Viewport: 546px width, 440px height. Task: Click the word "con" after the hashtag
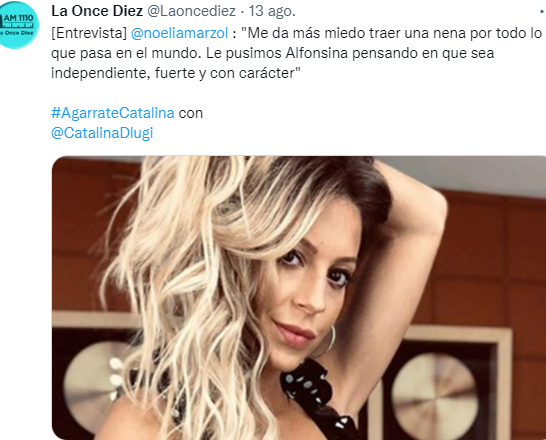[190, 113]
